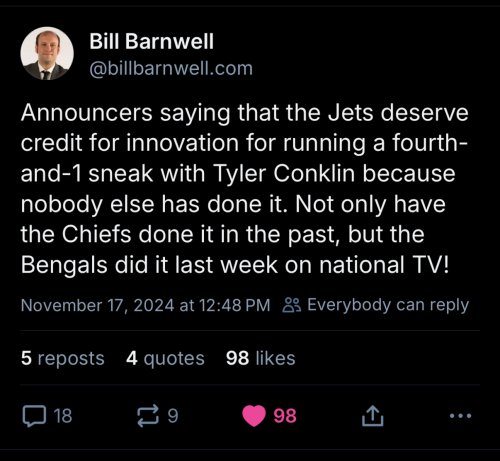Click the reply speech bubble icon
The width and height of the screenshot is (500, 461).
click(x=34, y=416)
